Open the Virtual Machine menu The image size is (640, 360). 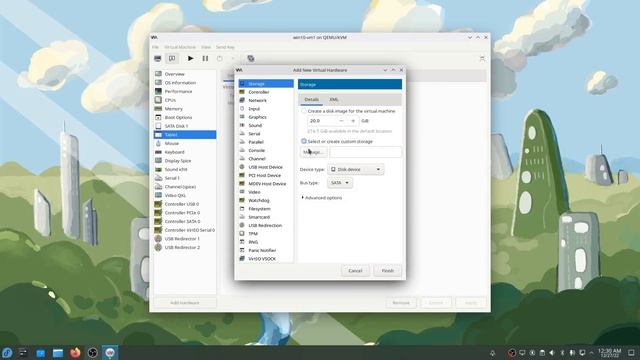[180, 47]
